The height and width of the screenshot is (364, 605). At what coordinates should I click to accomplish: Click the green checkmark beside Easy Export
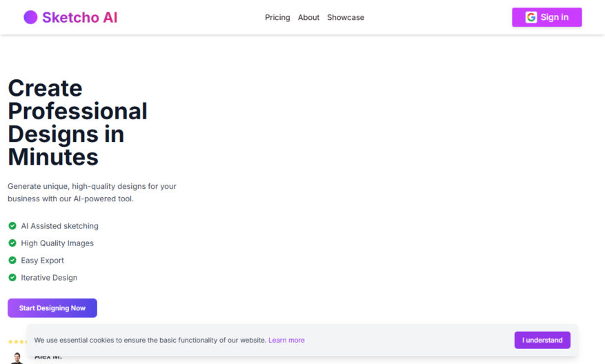click(x=12, y=261)
